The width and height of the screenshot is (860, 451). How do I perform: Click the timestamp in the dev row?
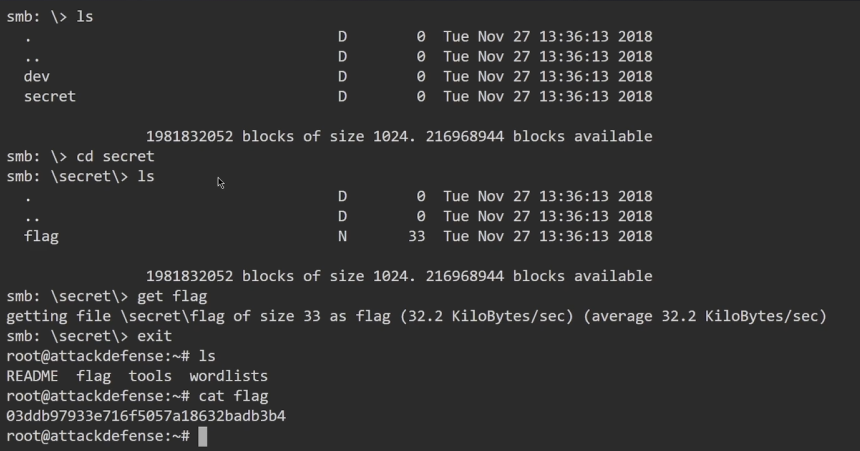coord(548,76)
